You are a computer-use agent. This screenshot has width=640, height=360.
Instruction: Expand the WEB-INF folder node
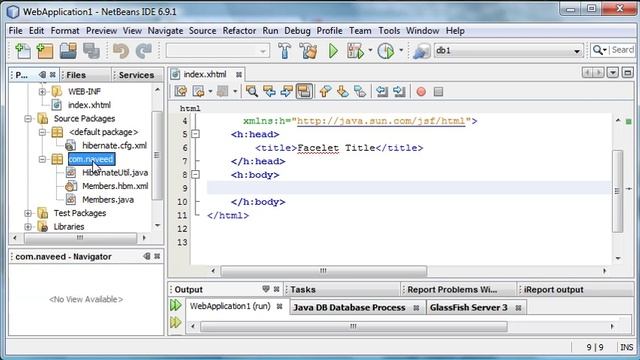[x=42, y=91]
